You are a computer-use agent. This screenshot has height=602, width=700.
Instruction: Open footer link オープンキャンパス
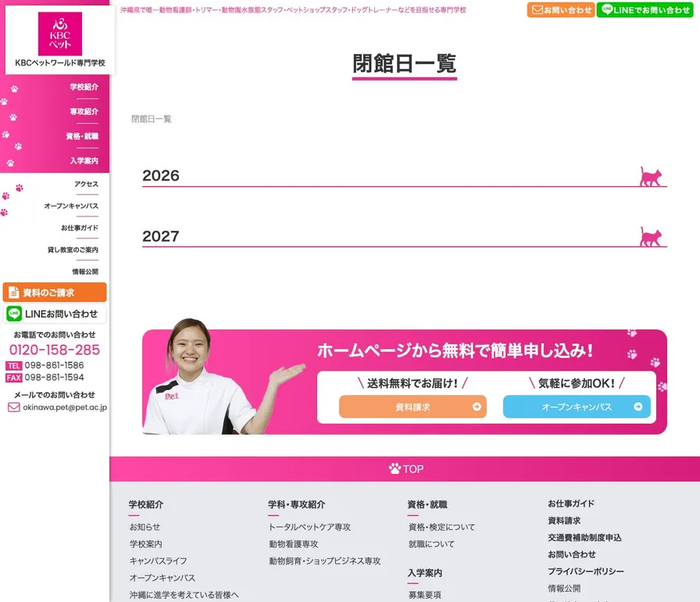point(162,578)
